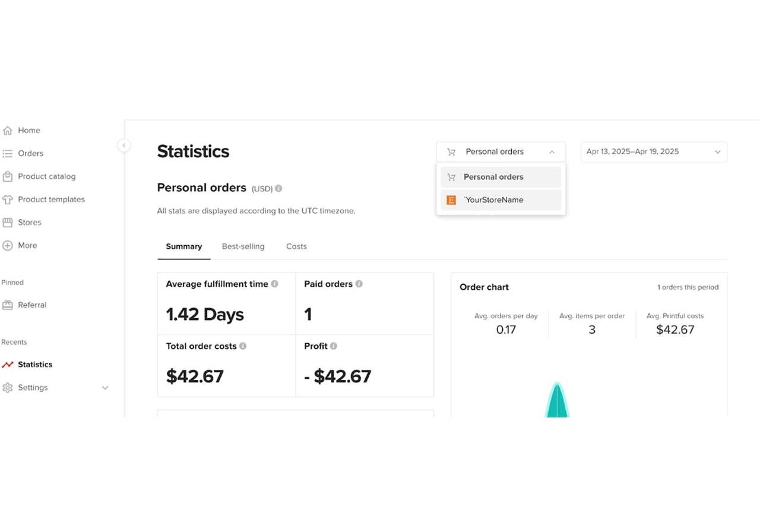
Task: Open Orders from the sidebar icon
Action: [8, 153]
